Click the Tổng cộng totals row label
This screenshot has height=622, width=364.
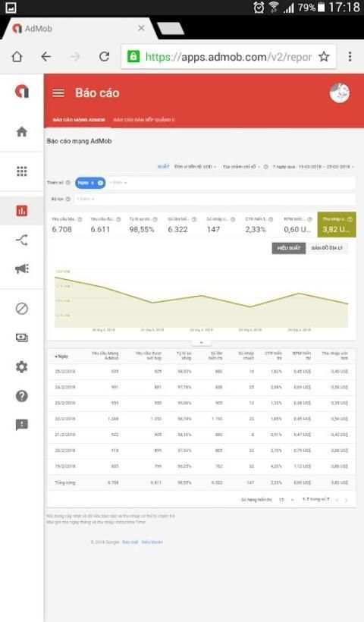click(65, 482)
